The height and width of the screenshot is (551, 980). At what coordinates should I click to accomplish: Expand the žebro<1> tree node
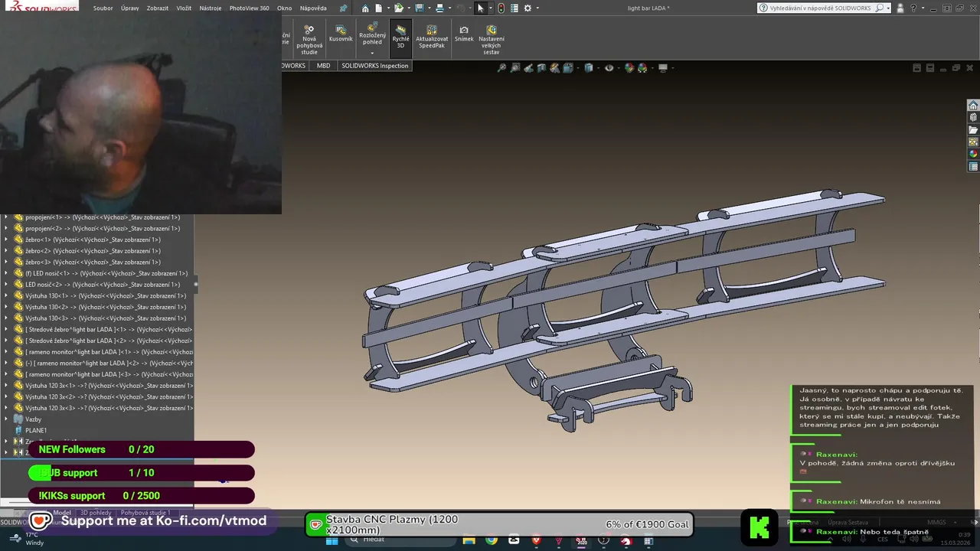[x=6, y=240]
